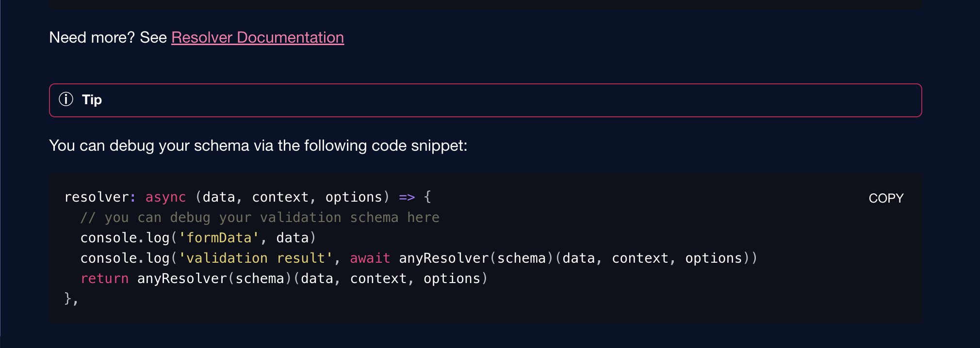The height and width of the screenshot is (348, 980).
Task: Click the closing brace of resolver block
Action: [x=68, y=299]
